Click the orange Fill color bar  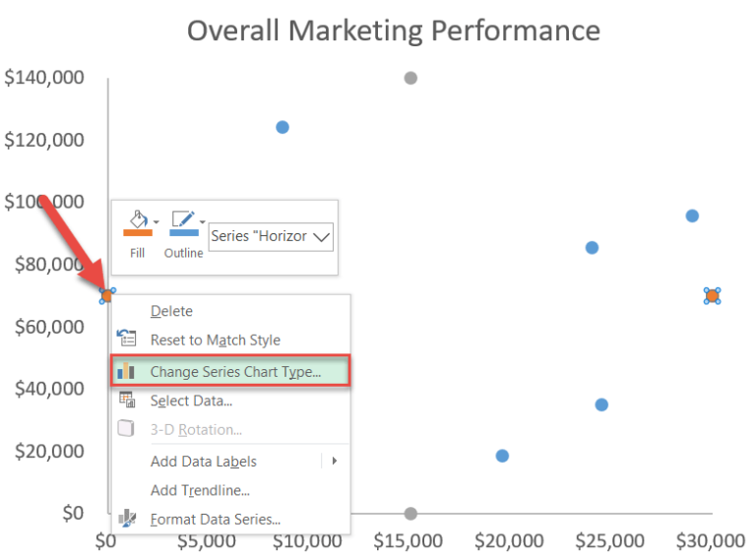[138, 233]
